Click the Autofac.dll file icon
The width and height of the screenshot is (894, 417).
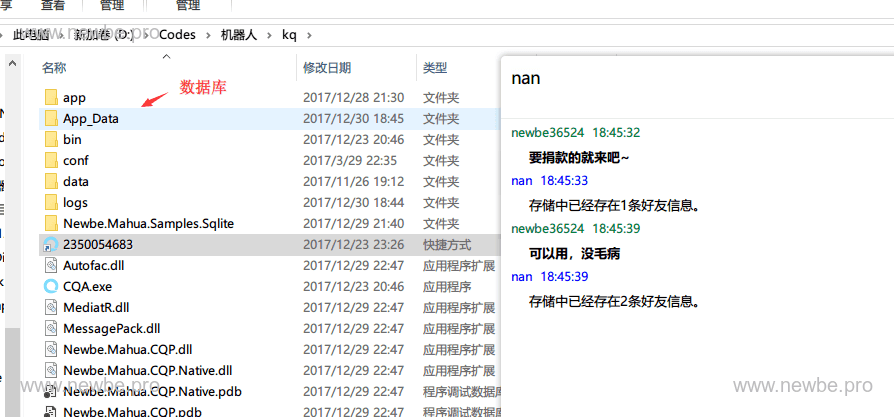point(51,265)
